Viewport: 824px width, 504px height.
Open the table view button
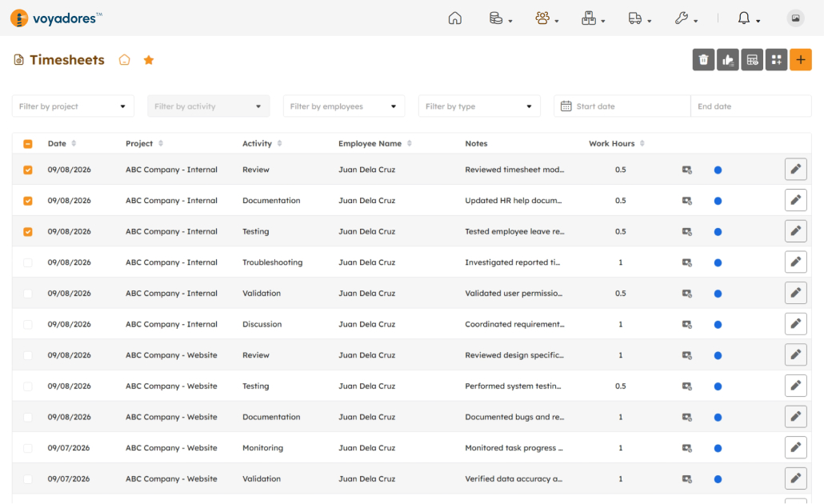[x=752, y=60]
